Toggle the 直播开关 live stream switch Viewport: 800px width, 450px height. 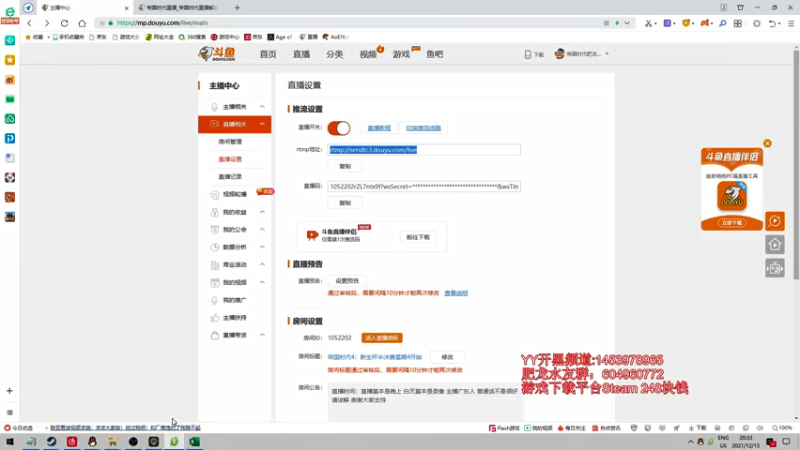[339, 128]
